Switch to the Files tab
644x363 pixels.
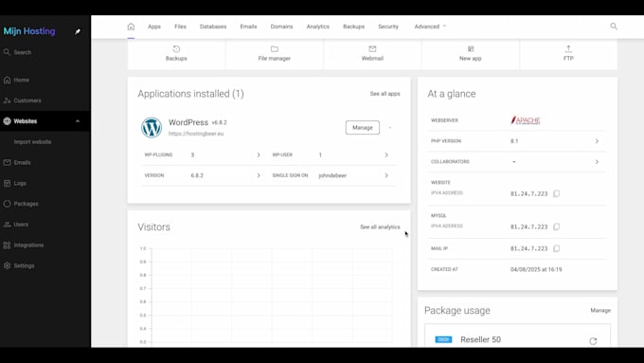(180, 27)
